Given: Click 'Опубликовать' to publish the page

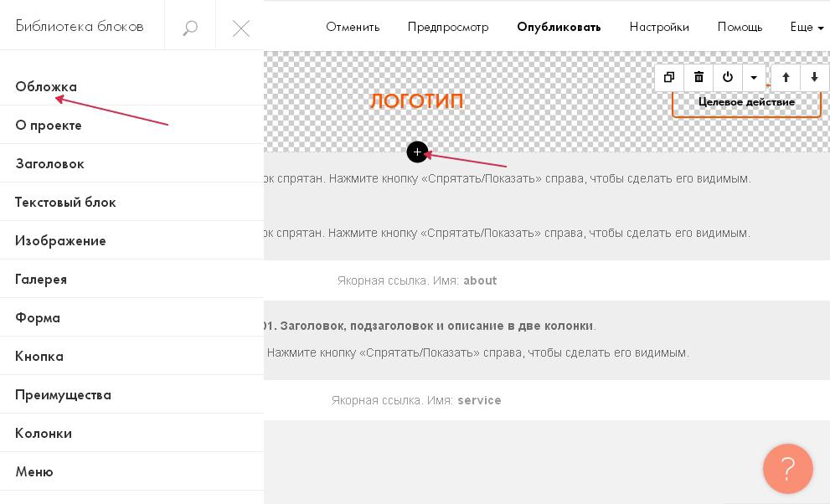Looking at the screenshot, I should [x=559, y=27].
